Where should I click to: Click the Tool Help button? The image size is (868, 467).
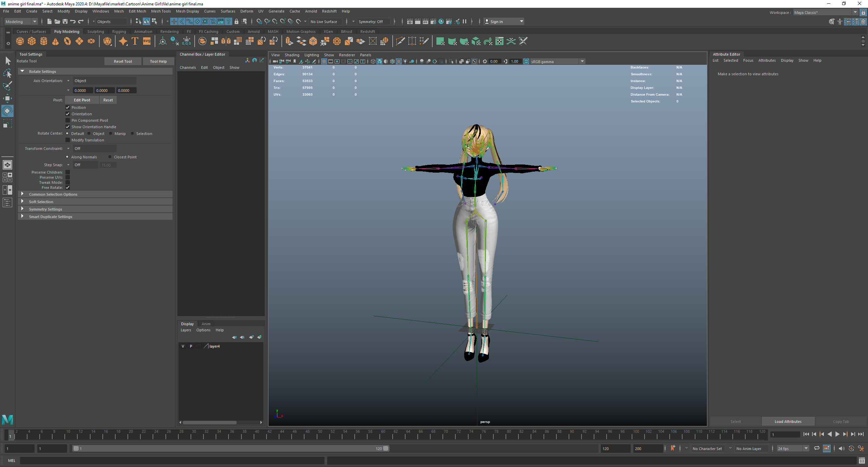158,61
